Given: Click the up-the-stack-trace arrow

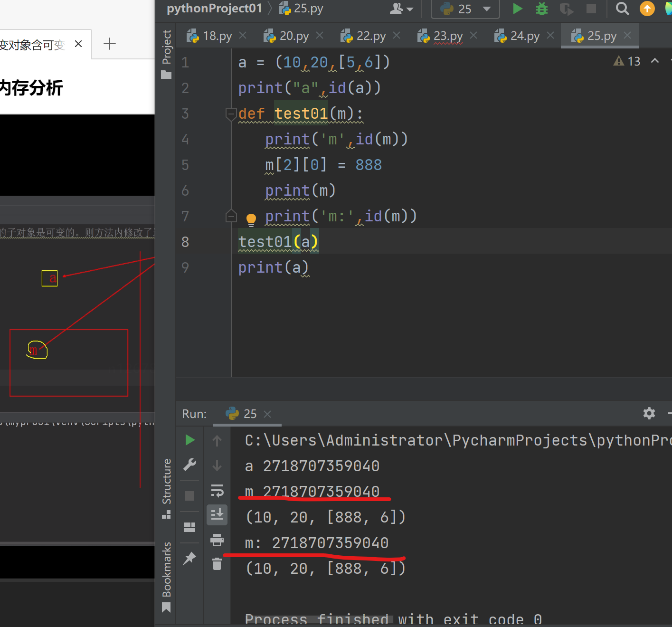Looking at the screenshot, I should click(217, 441).
